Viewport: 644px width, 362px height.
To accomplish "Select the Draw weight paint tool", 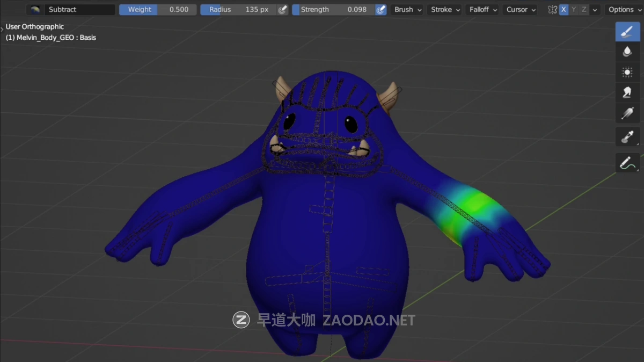I will (627, 32).
